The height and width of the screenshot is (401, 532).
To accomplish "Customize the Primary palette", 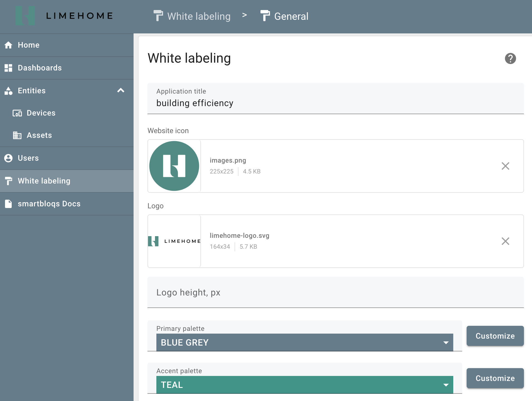I will coord(495,336).
